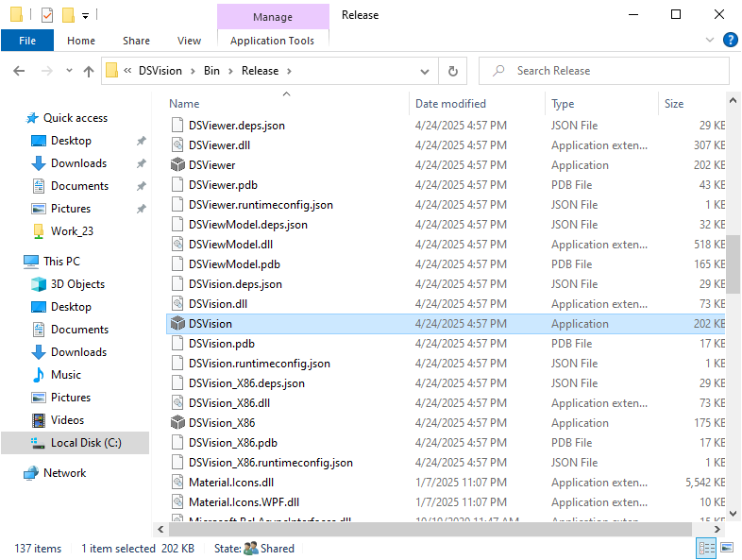Select DSVision.deps.json file
Viewport: 742px width, 560px height.
235,284
